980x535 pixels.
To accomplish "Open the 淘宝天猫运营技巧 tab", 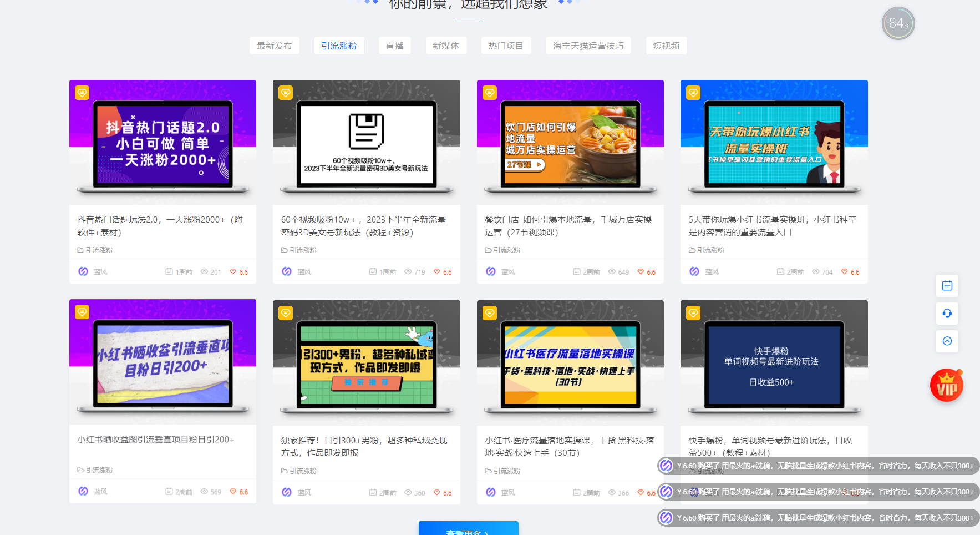I will [588, 46].
